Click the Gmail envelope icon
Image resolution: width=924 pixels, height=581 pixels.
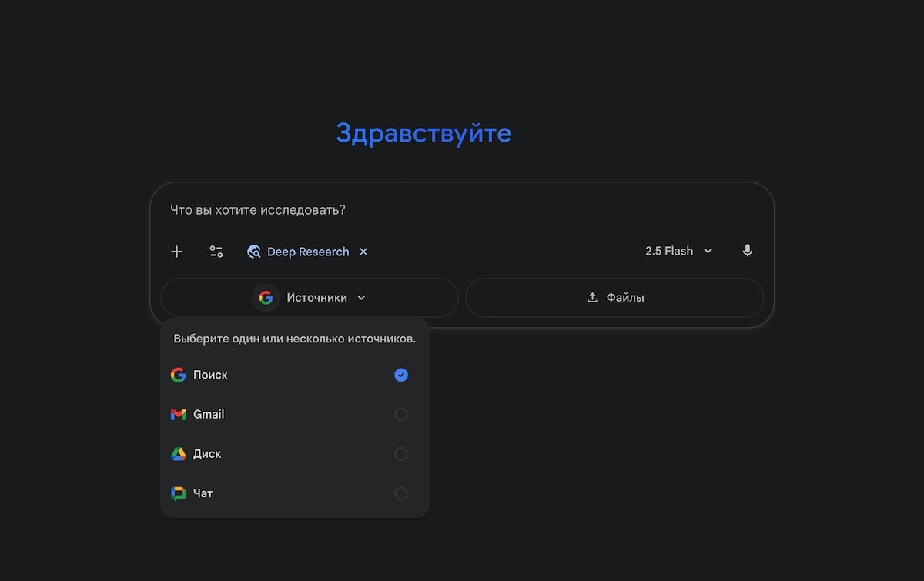(x=179, y=415)
